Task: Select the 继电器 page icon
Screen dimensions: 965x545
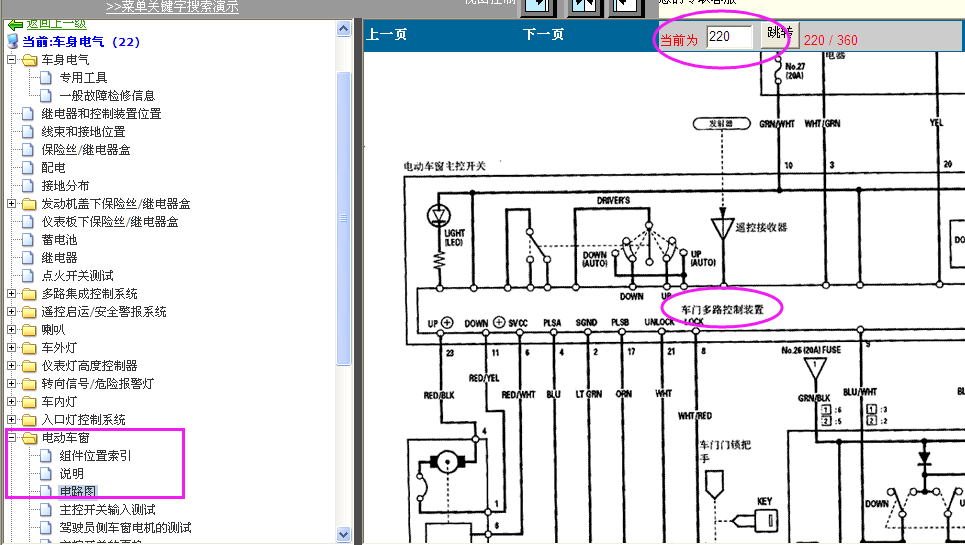Action: pos(28,257)
